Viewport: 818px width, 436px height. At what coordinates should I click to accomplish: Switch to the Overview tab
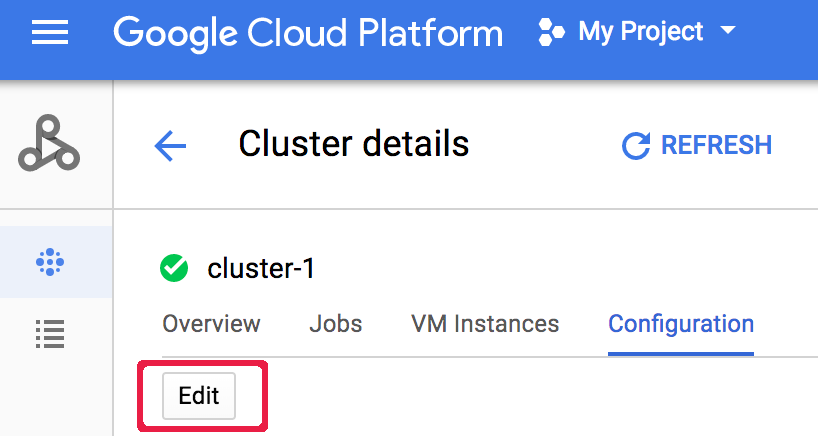pyautogui.click(x=211, y=324)
